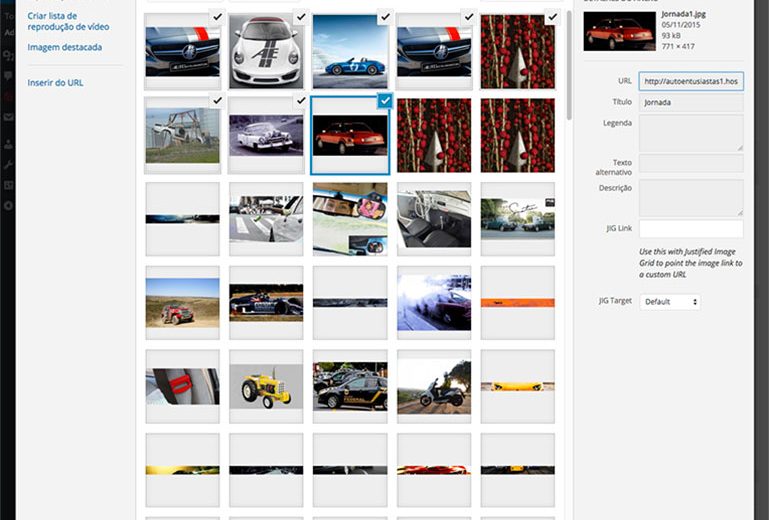Uncheck the white Porsche front-view image
This screenshot has height=520, width=769.
click(301, 18)
